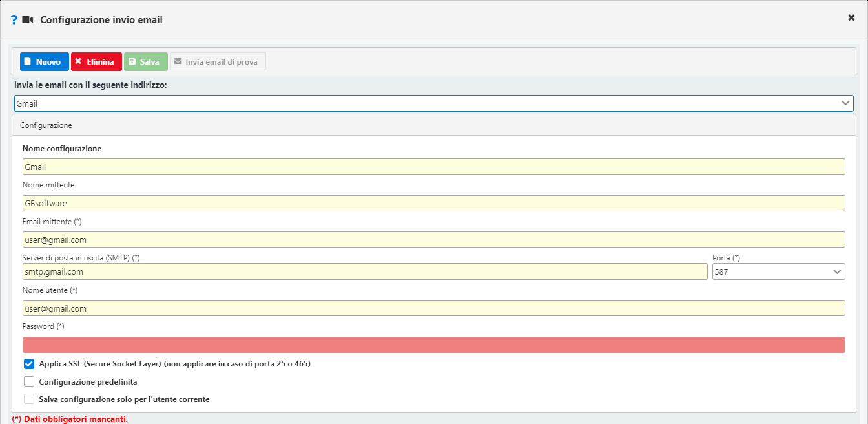This screenshot has width=868, height=424.
Task: Open help via the blue question mark icon
Action: click(14, 20)
